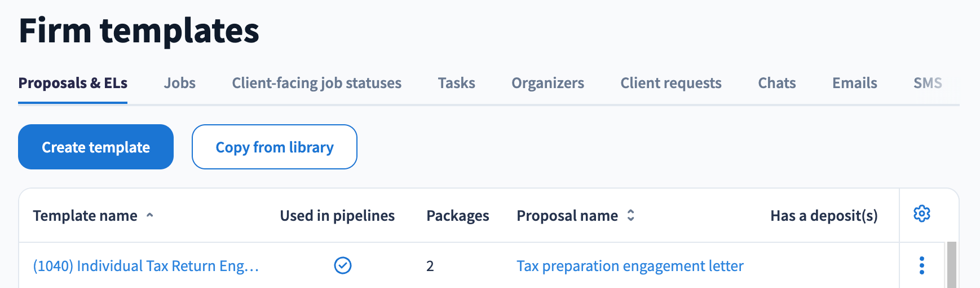Sort by Template name arrow
Viewport: 980px width, 288px height.
[150, 215]
